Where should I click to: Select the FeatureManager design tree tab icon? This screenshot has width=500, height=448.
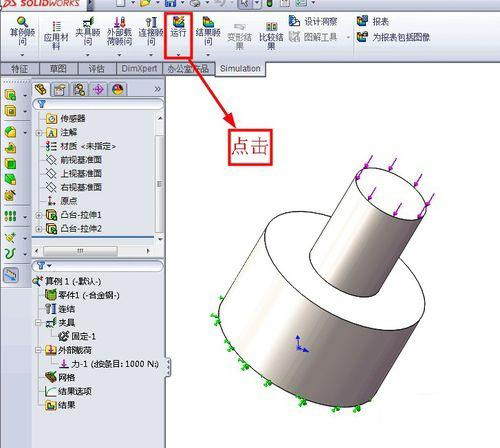[41, 89]
